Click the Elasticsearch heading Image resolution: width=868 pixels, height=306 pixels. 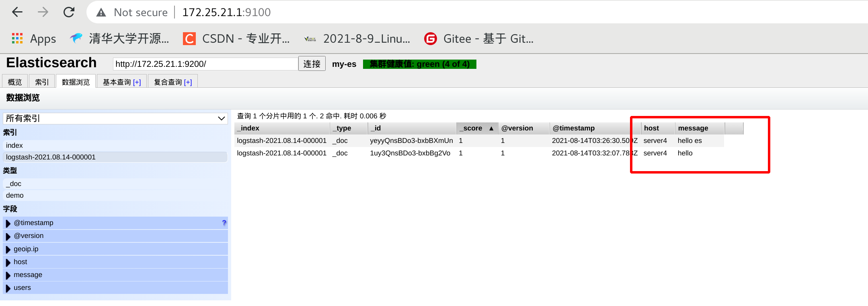pos(51,63)
